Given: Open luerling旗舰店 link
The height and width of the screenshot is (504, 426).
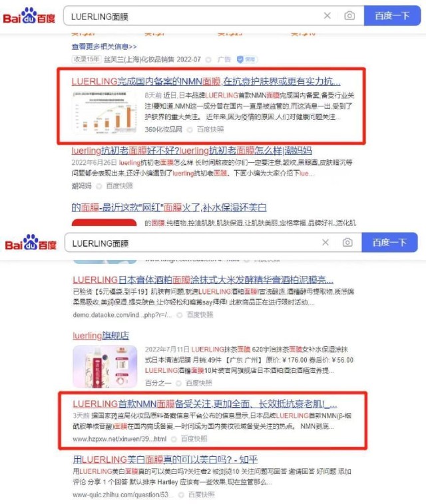Looking at the screenshot, I should (x=101, y=336).
